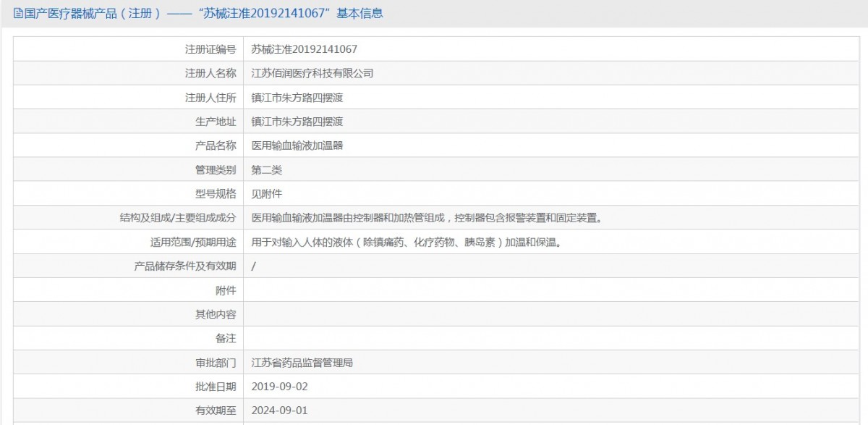The width and height of the screenshot is (868, 425).
Task: Click the document icon in the header
Action: (x=18, y=13)
